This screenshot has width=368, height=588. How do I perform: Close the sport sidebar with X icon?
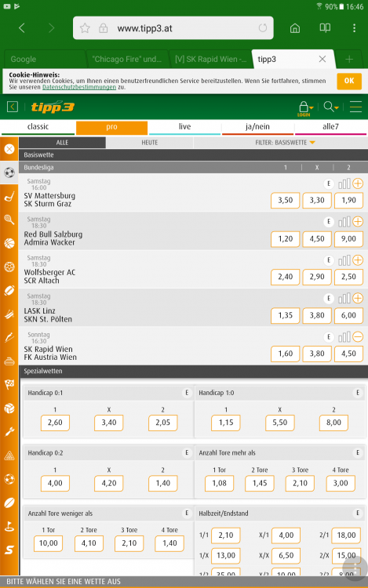point(9,149)
